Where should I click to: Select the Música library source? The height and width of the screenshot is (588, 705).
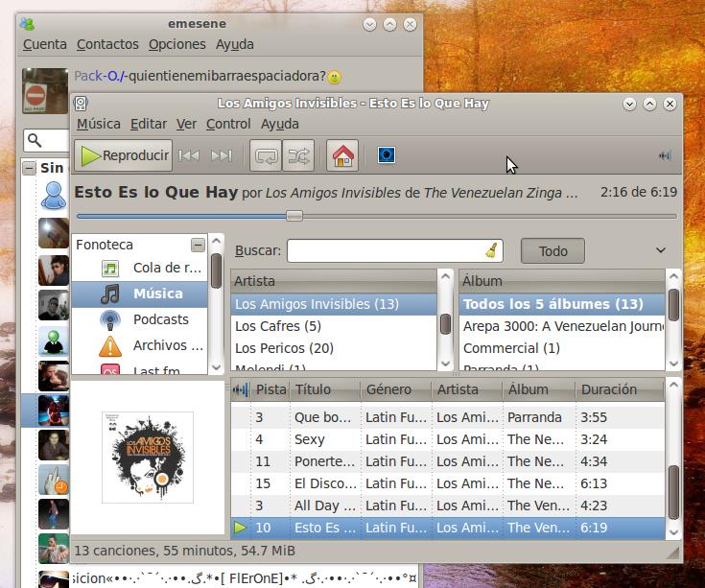click(139, 294)
